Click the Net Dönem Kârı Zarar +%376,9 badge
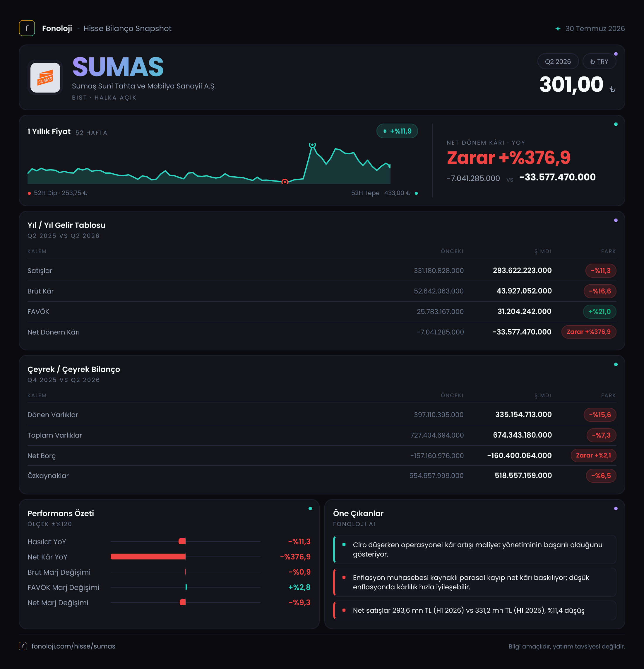644x669 pixels. [x=589, y=332]
